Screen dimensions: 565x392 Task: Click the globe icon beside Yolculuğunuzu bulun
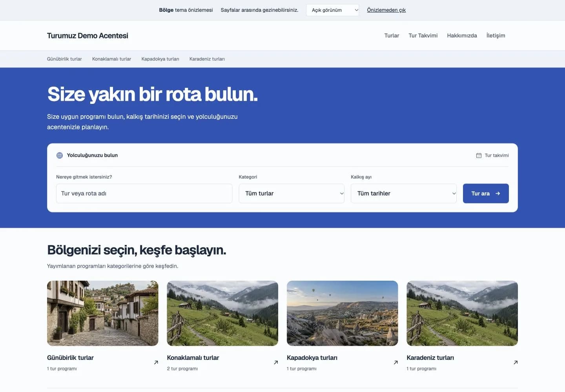tap(60, 156)
